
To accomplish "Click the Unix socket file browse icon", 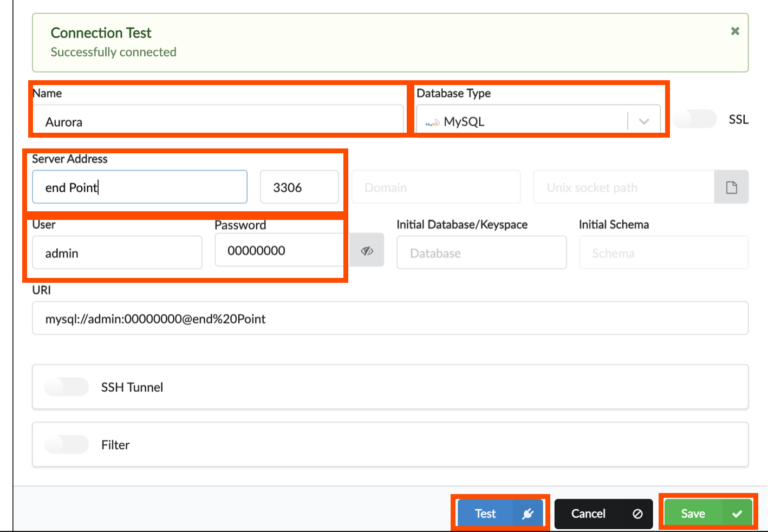I will coord(731,187).
